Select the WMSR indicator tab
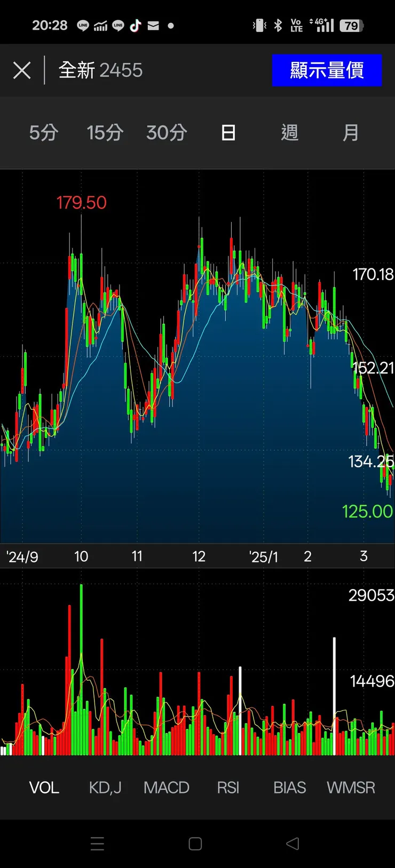The width and height of the screenshot is (395, 868). click(351, 787)
